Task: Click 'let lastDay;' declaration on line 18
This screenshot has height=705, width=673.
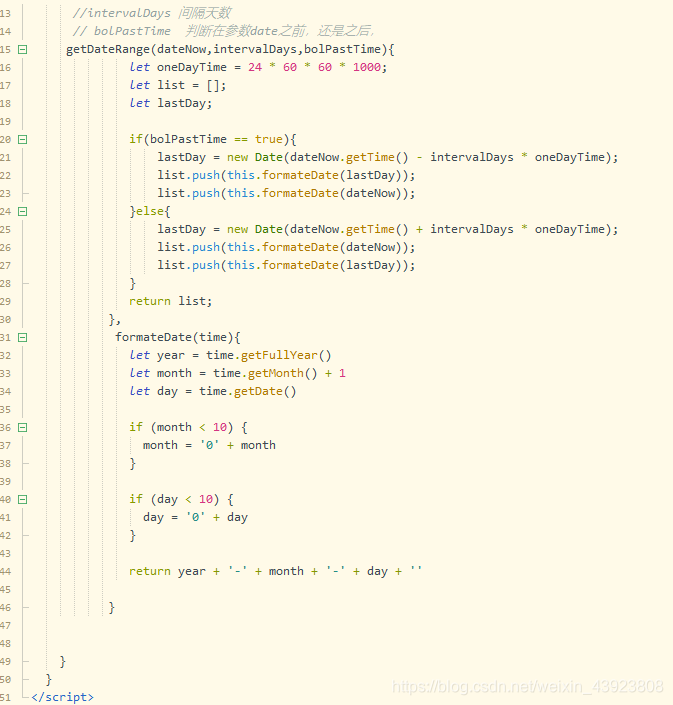Action: 171,103
